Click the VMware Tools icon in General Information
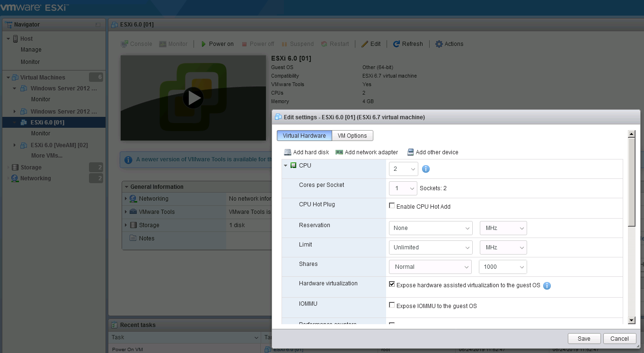644x353 pixels. pyautogui.click(x=133, y=212)
